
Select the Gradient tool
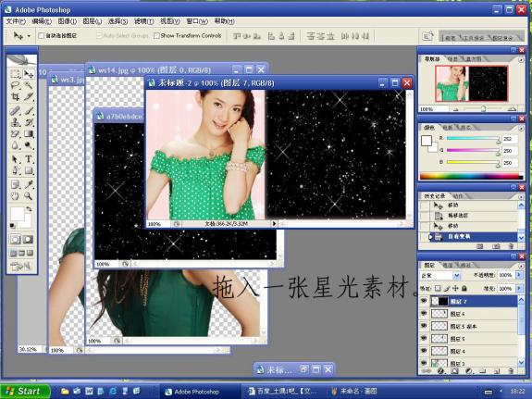click(x=29, y=134)
